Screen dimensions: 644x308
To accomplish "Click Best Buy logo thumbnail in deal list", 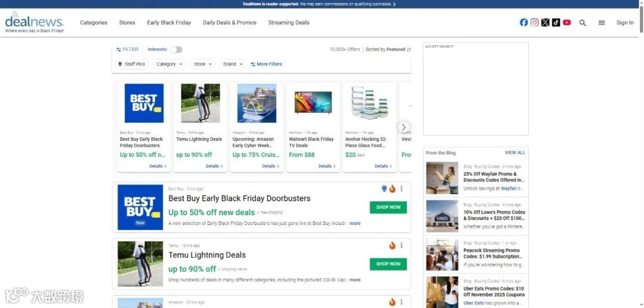I will (140, 207).
